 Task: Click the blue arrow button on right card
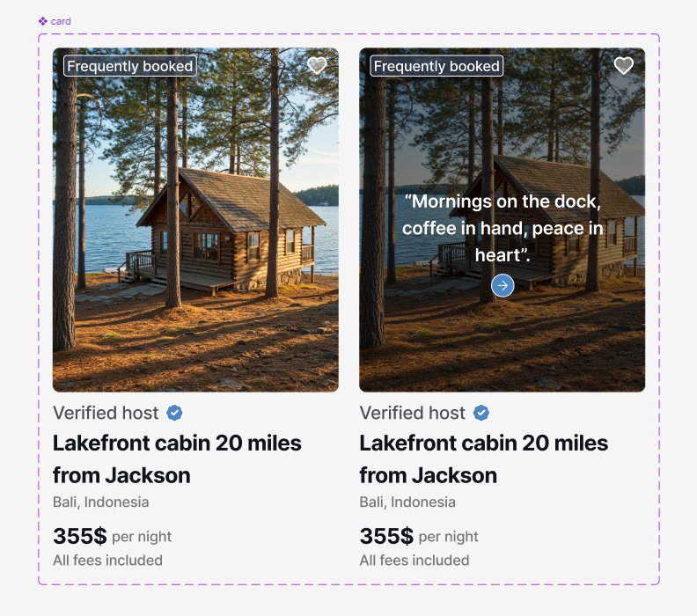503,285
